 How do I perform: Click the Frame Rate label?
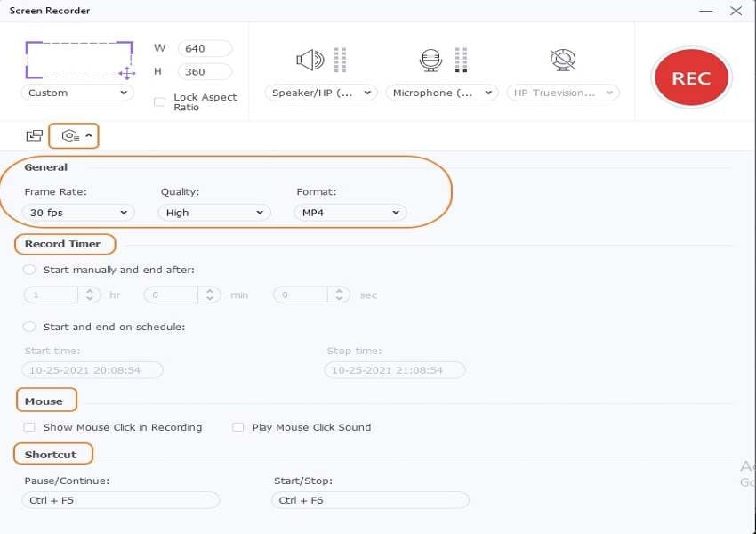coord(55,191)
